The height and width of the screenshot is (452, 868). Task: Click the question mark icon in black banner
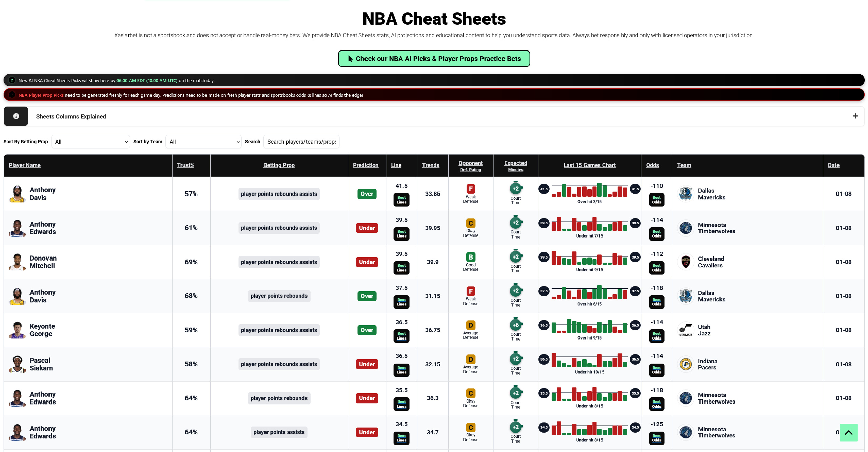pos(12,80)
